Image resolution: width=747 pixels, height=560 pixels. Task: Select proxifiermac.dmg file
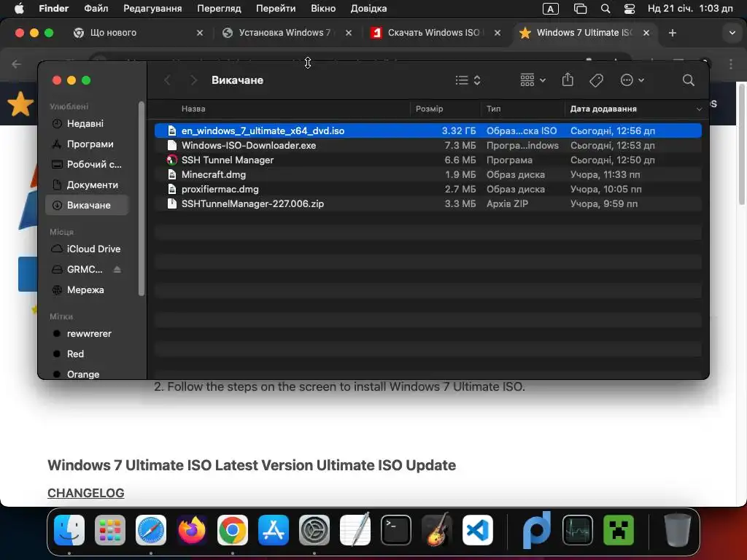pos(427,189)
